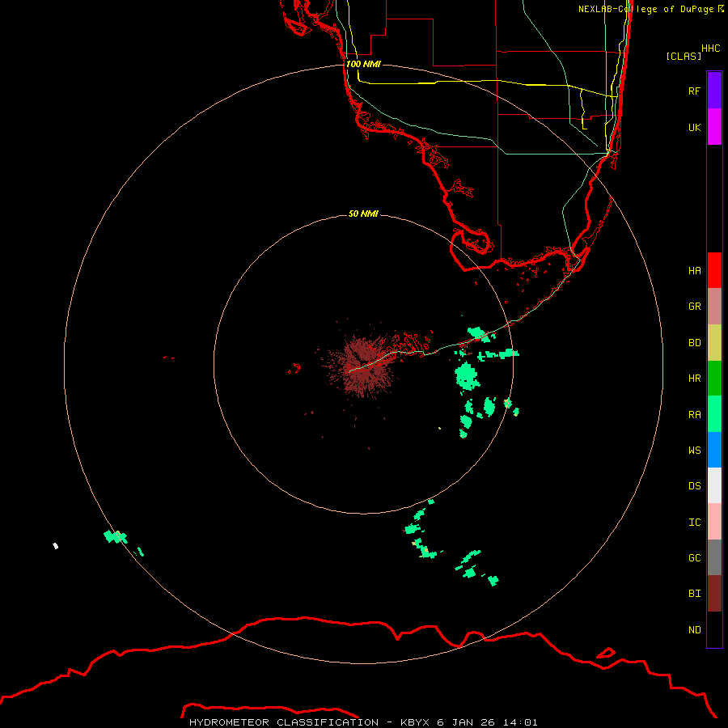Click the HA red legend swatch
Viewport: 728px width, 728px height.
[x=714, y=270]
